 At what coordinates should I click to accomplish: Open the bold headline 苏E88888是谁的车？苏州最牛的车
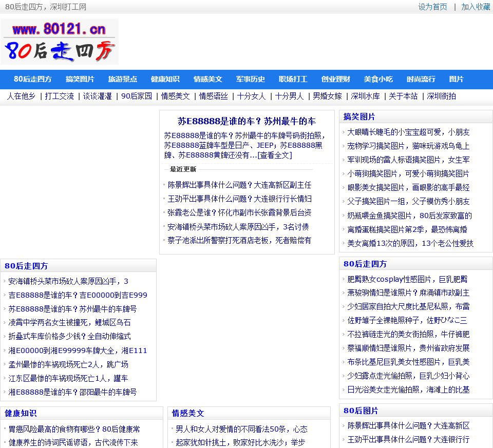(x=246, y=122)
